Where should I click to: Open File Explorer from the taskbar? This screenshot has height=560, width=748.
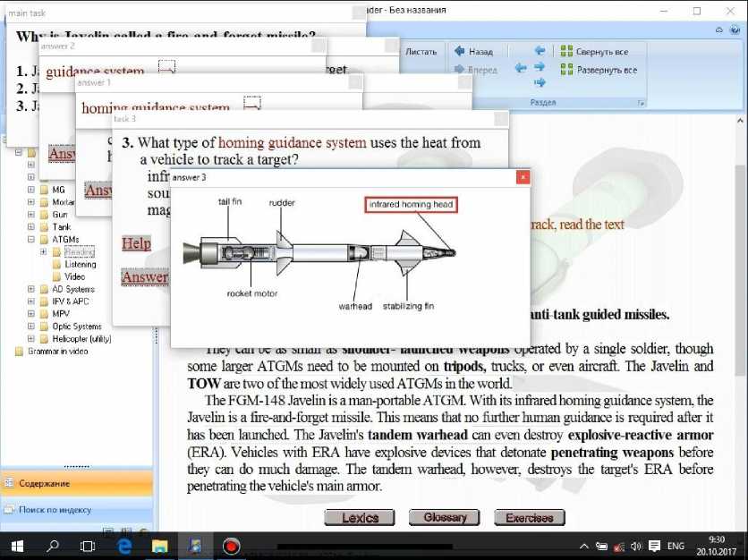coord(160,547)
